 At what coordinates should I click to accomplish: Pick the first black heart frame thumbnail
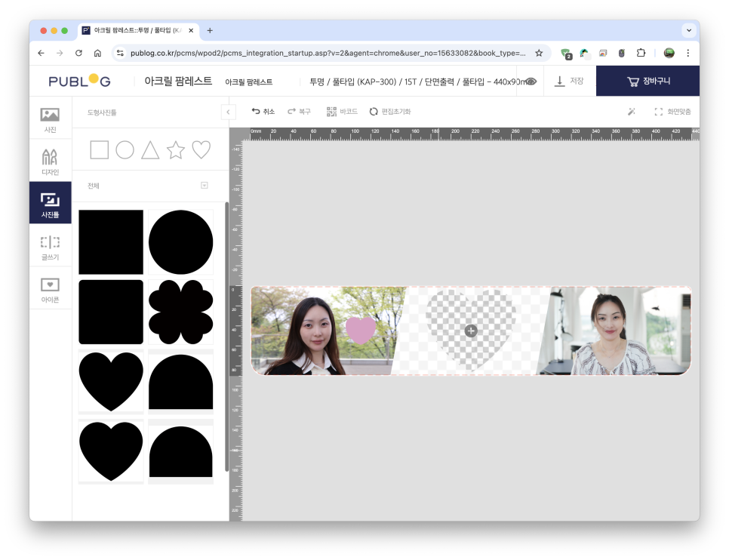111,381
